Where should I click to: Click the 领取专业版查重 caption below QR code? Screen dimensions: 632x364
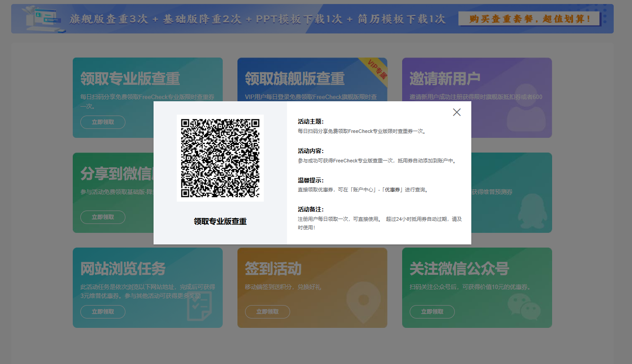220,222
